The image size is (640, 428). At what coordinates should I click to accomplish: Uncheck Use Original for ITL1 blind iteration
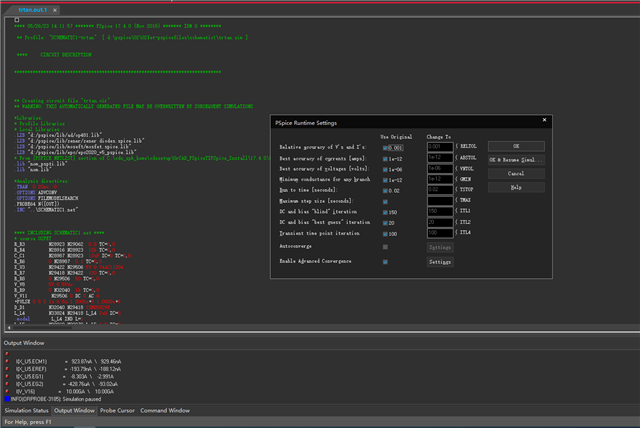coord(385,212)
